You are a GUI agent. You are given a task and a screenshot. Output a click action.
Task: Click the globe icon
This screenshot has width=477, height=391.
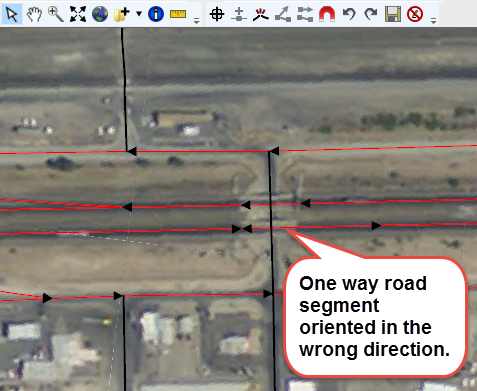pos(100,14)
